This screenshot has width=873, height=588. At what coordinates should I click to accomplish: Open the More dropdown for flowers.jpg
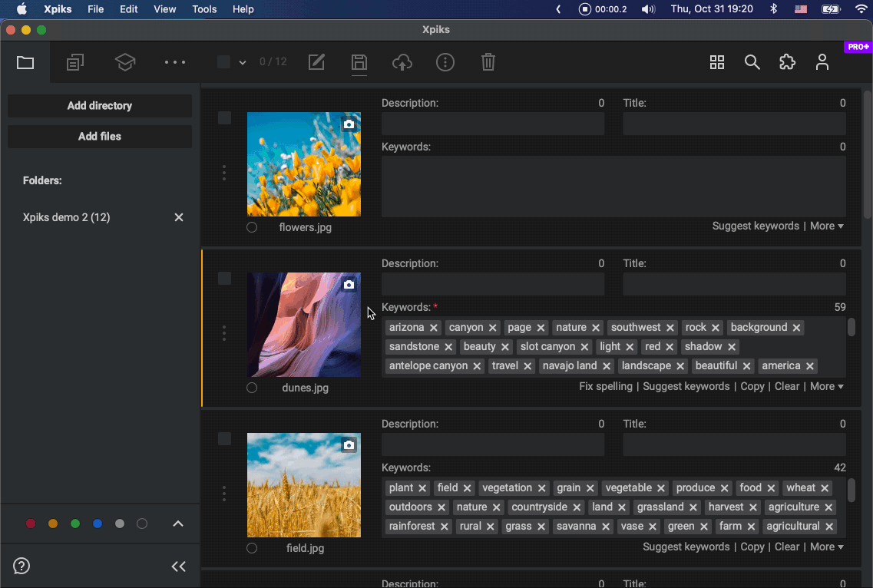pyautogui.click(x=826, y=226)
